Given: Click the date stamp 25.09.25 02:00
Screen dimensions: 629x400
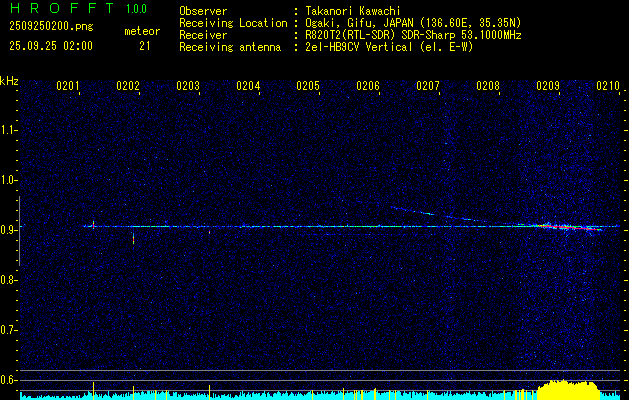Looking at the screenshot, I should pos(51,46).
